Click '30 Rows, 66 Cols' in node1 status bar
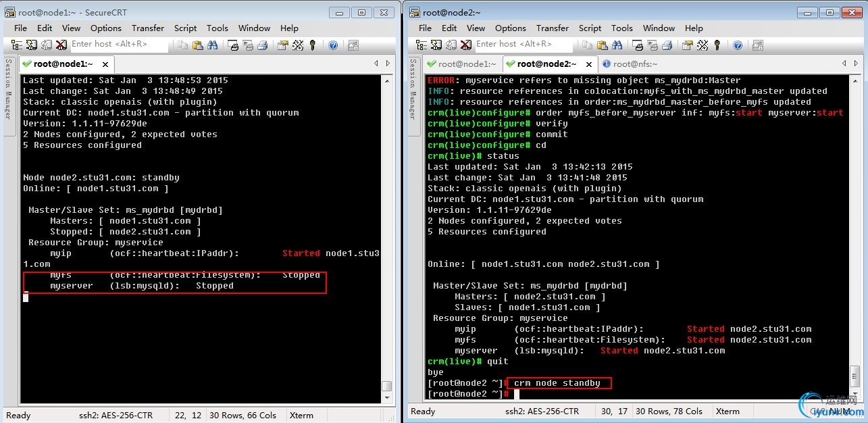Screen dimensions: 868x423 243,415
